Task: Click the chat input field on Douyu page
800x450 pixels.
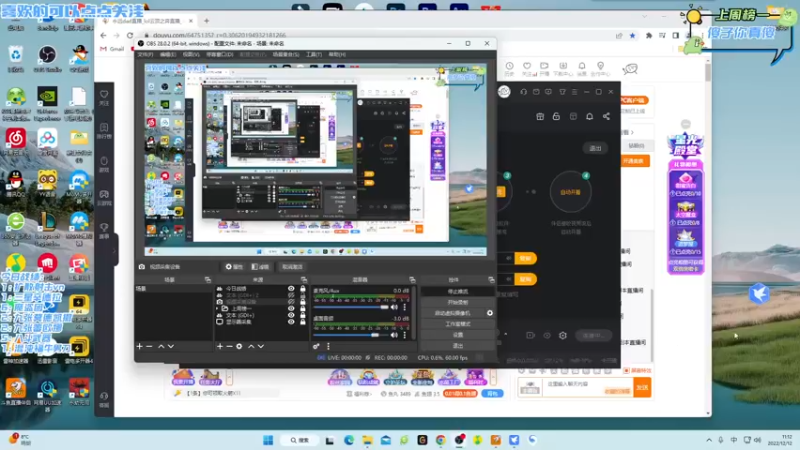Action: pos(587,387)
